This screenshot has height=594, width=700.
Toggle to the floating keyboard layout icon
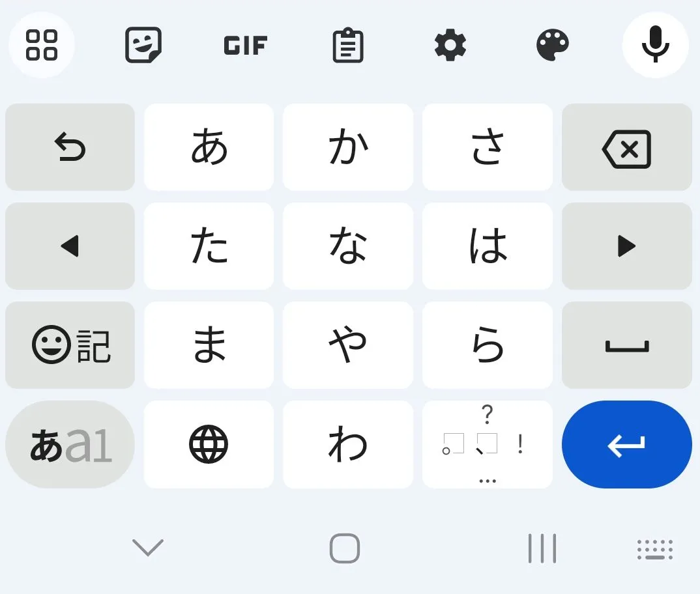(x=654, y=550)
